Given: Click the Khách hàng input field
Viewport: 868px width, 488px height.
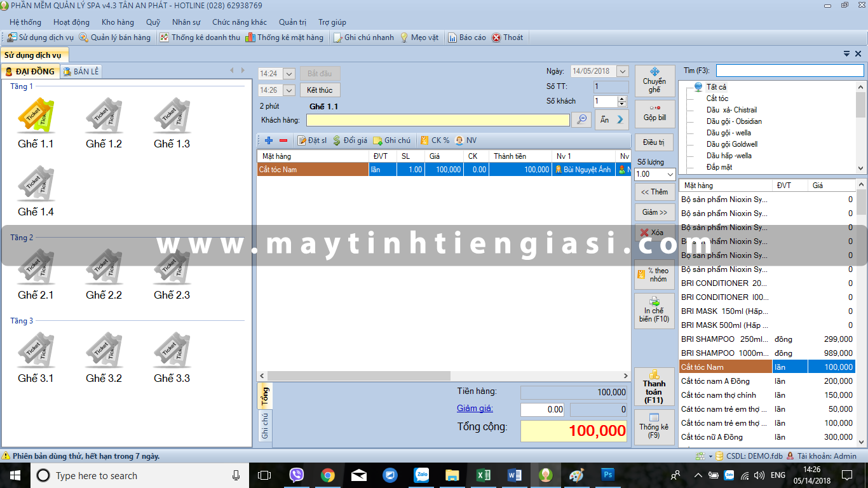Looking at the screenshot, I should pos(438,119).
